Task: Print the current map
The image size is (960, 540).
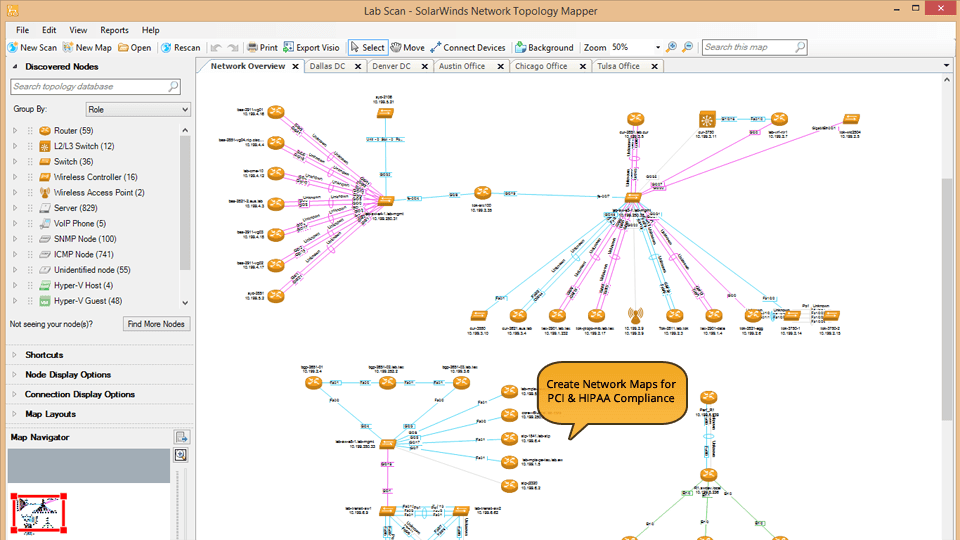Action: 262,47
